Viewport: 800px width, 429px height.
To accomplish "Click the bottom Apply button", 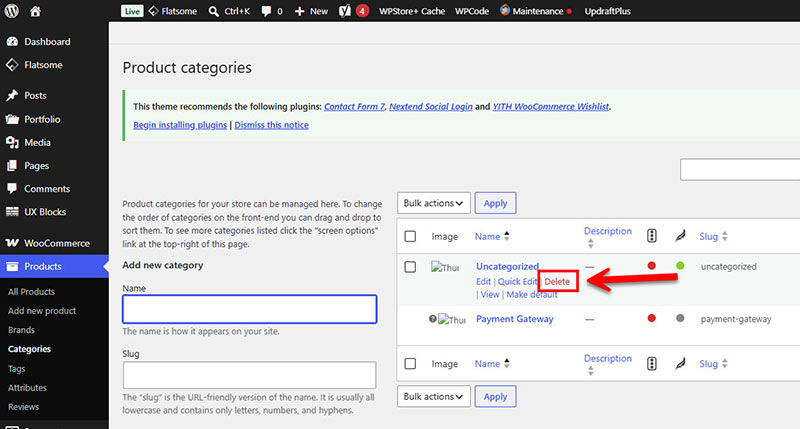I will [x=495, y=396].
